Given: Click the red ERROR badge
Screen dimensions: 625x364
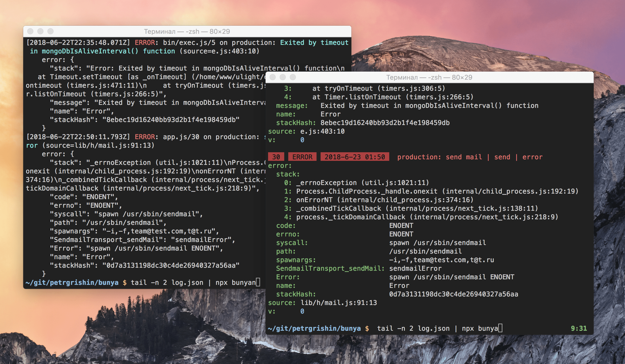Looking at the screenshot, I should point(302,157).
